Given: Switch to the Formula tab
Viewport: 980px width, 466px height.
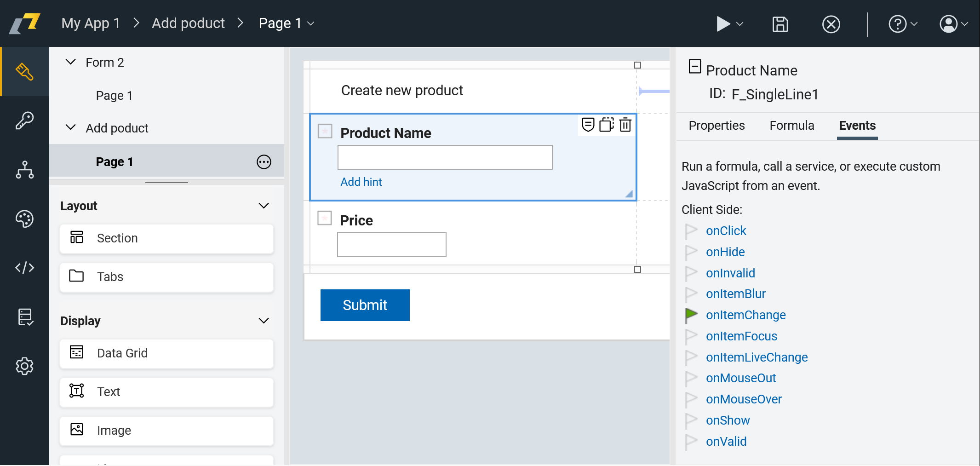Looking at the screenshot, I should pyautogui.click(x=791, y=126).
